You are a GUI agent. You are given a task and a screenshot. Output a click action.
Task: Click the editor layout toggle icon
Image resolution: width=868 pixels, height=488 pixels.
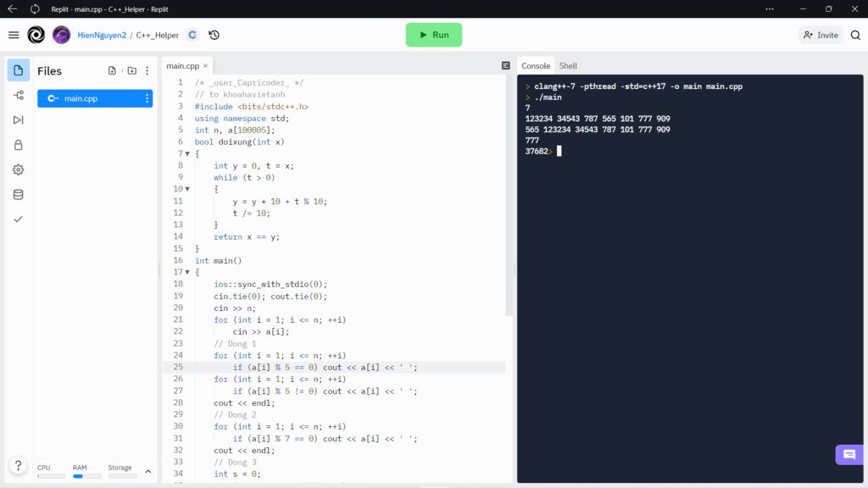[505, 66]
